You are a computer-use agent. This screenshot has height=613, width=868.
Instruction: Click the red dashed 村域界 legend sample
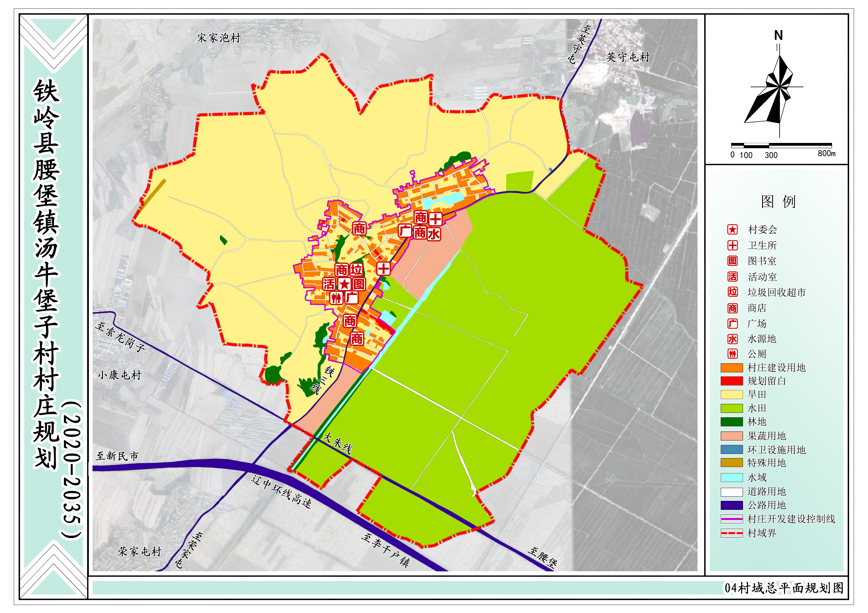(732, 533)
